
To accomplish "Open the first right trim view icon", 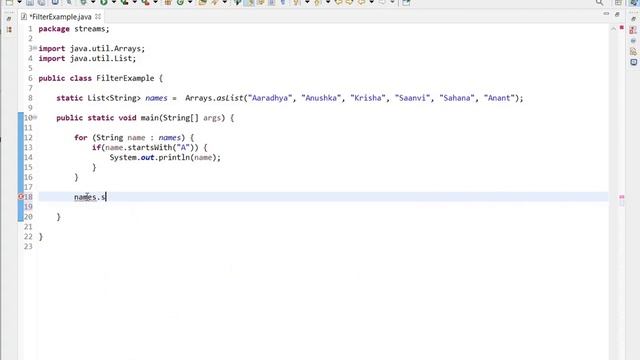I will (633, 30).
